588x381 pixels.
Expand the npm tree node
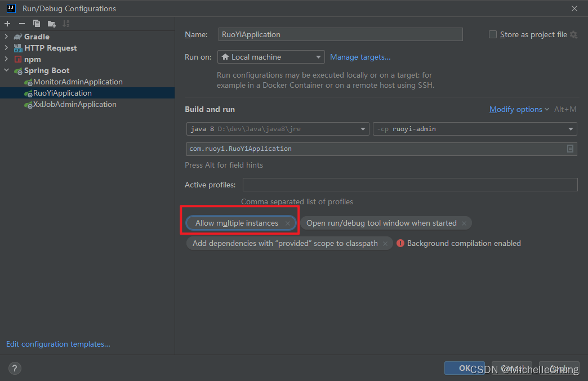click(x=6, y=59)
